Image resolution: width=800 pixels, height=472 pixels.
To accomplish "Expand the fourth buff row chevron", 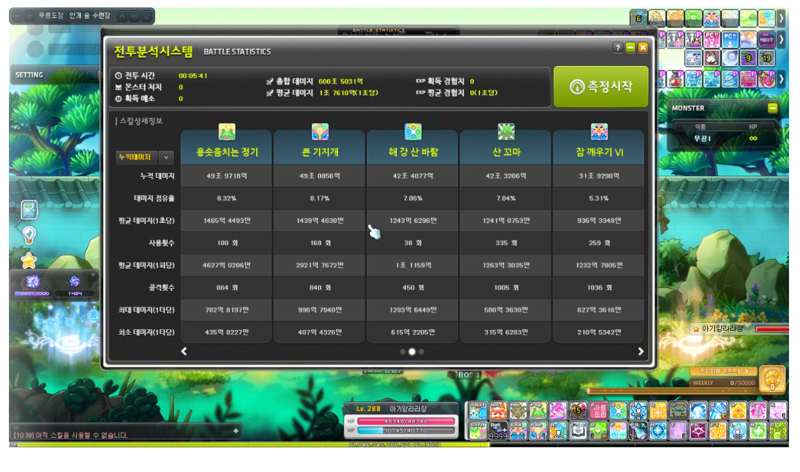I will pyautogui.click(x=781, y=79).
